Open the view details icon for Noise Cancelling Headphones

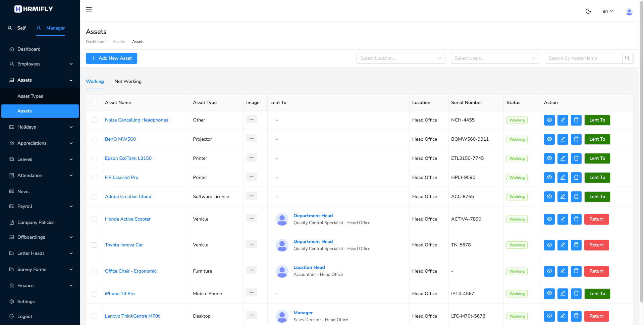click(x=549, y=120)
